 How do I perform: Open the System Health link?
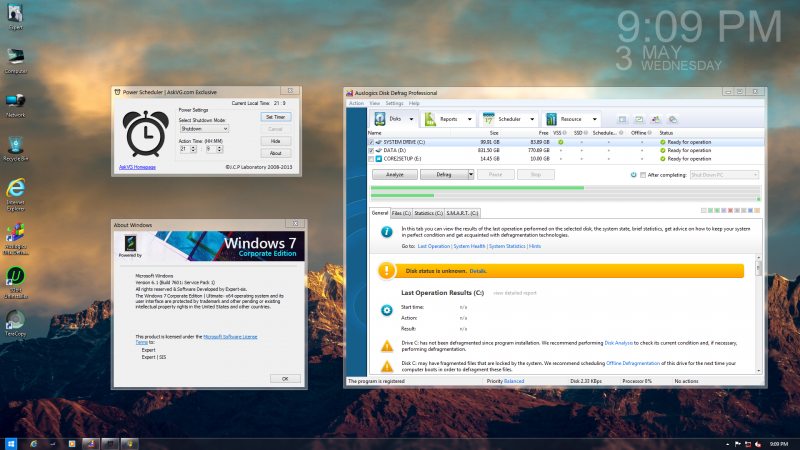469,246
